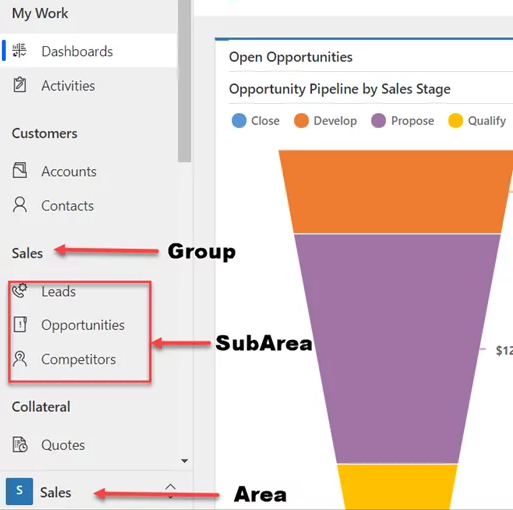Toggle the Close legend label
513x510 pixels.
tap(265, 121)
